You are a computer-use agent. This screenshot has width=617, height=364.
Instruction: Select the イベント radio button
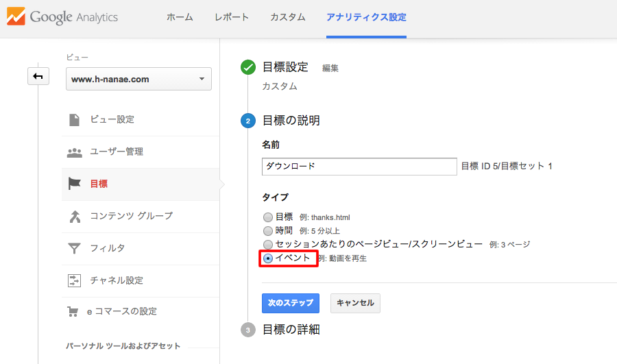click(268, 258)
